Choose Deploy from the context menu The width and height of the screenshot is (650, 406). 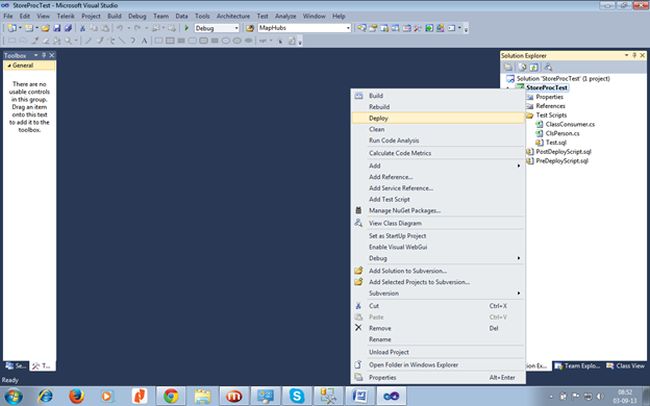438,118
